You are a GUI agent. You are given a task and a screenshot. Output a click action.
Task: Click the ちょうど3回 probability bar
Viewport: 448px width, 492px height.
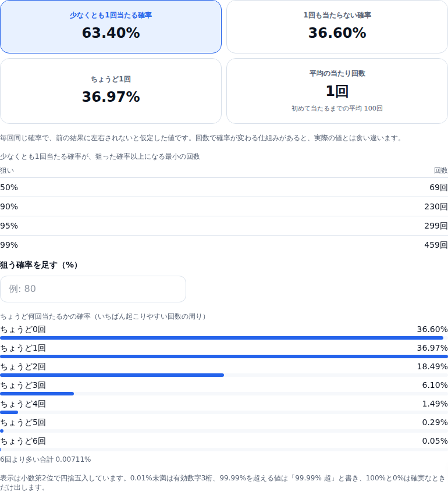coord(224,394)
